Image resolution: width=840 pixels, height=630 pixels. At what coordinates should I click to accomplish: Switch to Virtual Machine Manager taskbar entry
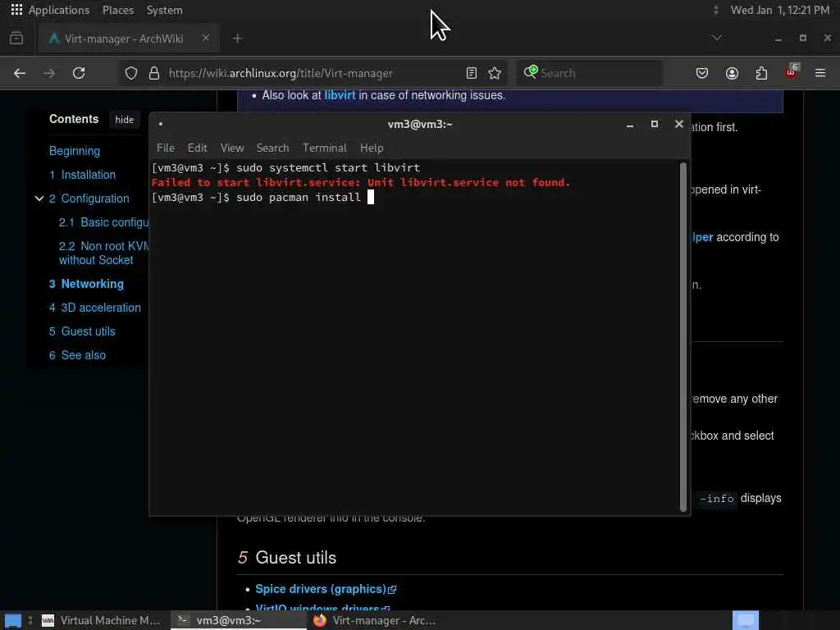tap(102, 620)
